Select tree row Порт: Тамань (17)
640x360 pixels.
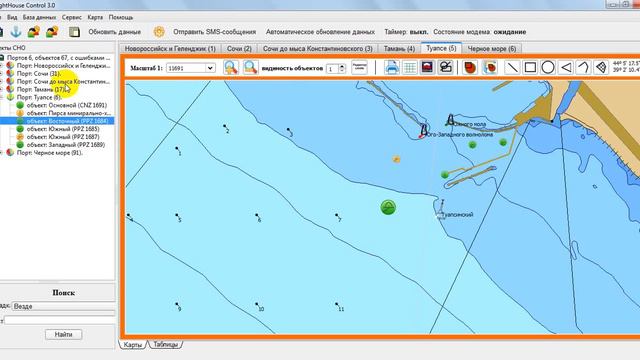point(42,89)
